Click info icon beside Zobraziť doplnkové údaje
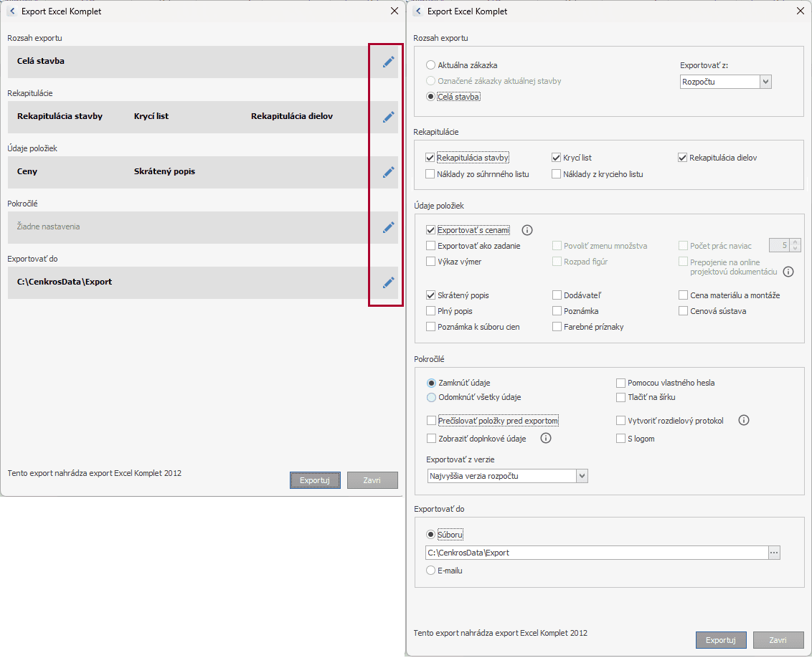The height and width of the screenshot is (658, 812). 546,439
